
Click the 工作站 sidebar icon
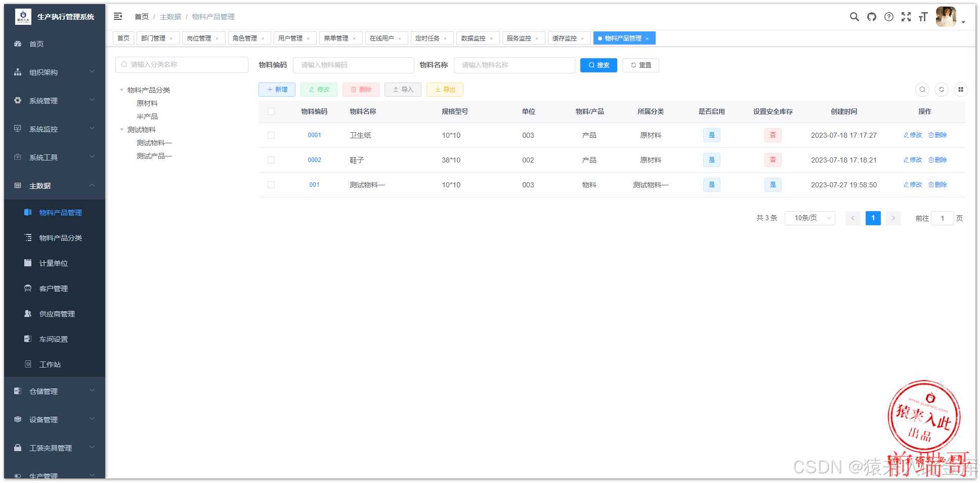coord(28,364)
